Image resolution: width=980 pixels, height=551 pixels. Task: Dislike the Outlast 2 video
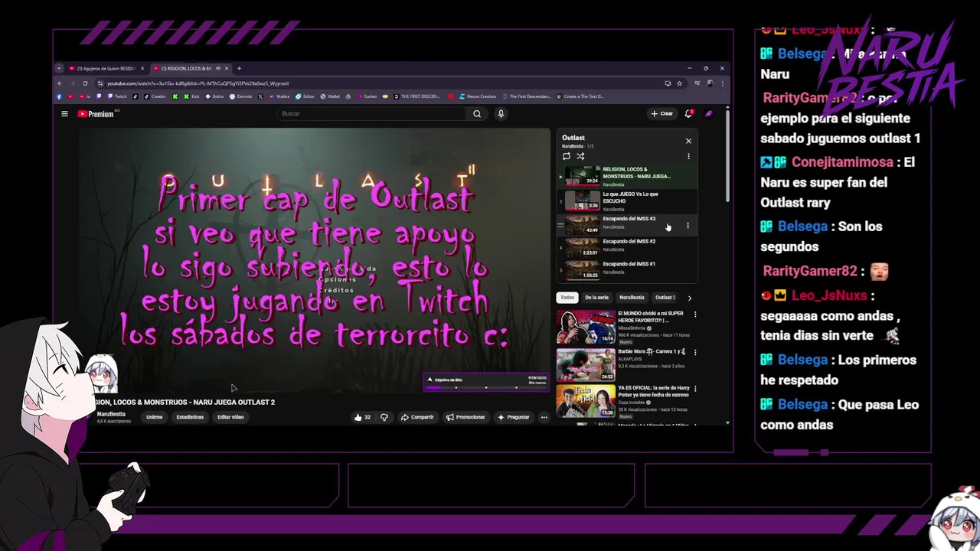tap(384, 417)
